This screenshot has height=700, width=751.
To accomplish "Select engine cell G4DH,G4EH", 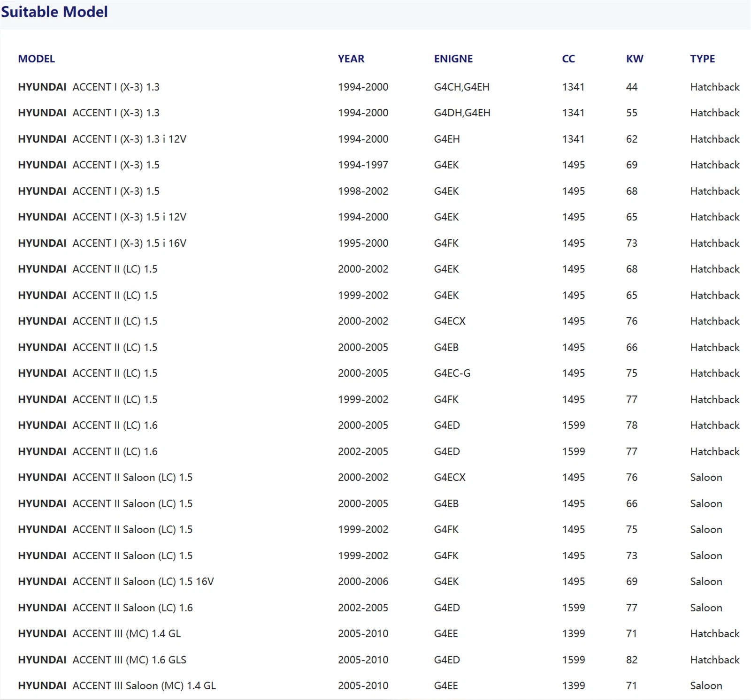I will pyautogui.click(x=462, y=113).
